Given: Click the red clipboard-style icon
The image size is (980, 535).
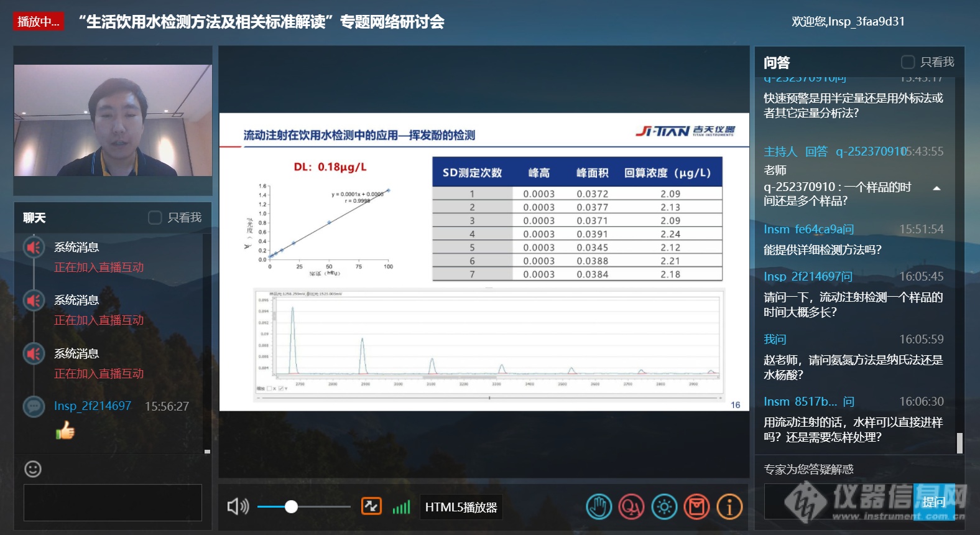Looking at the screenshot, I should point(696,507).
